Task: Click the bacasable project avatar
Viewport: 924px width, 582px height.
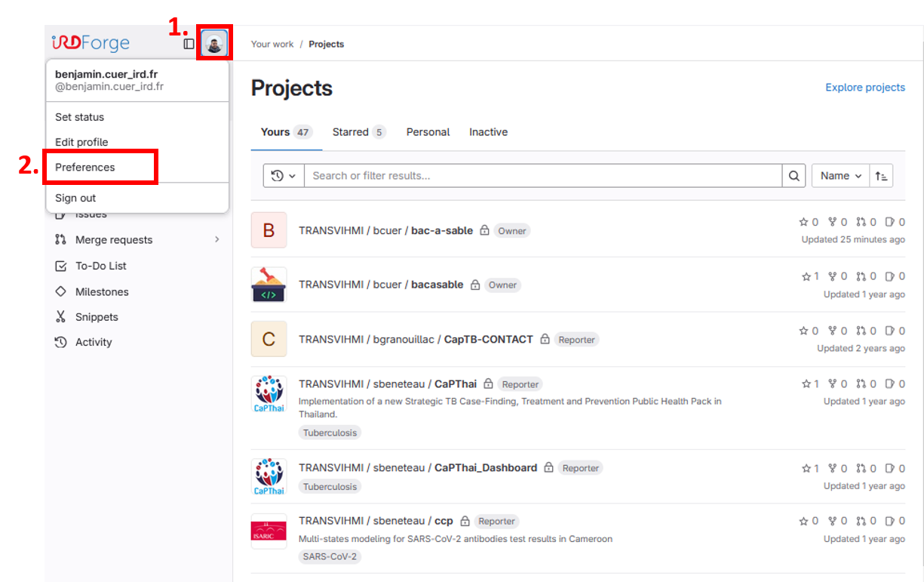Action: point(269,285)
